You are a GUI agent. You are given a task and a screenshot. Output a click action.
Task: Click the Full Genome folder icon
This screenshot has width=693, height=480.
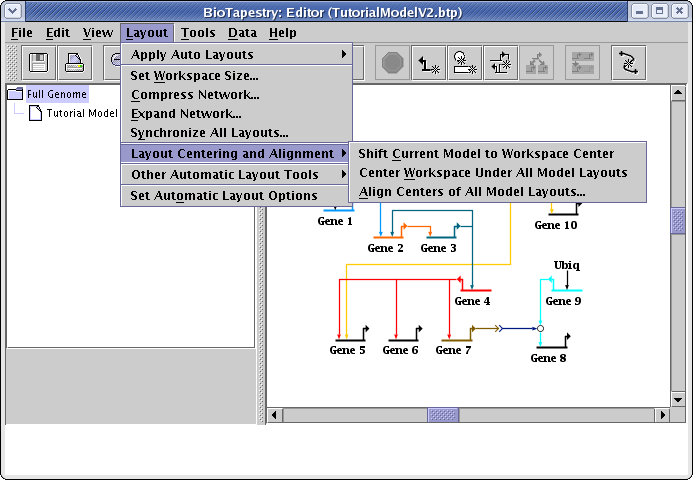(16, 94)
